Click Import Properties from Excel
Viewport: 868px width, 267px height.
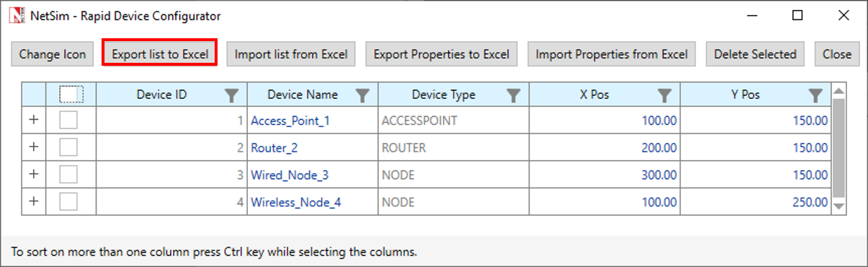pyautogui.click(x=612, y=54)
